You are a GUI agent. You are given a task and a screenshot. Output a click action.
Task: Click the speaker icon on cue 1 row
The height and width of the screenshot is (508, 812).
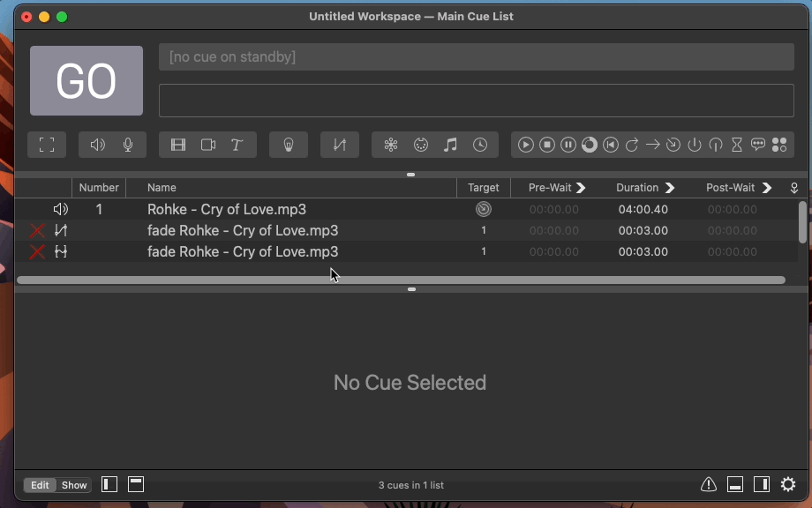click(x=61, y=209)
